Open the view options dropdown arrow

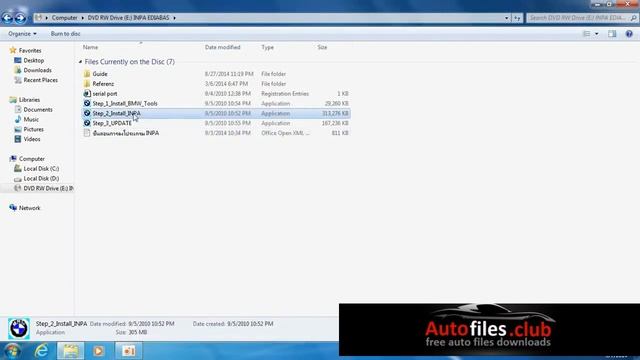pos(596,34)
